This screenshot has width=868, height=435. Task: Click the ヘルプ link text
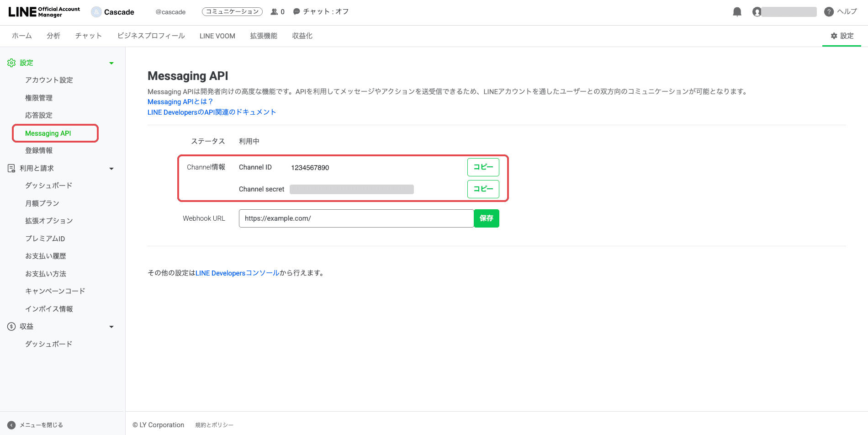(x=847, y=12)
